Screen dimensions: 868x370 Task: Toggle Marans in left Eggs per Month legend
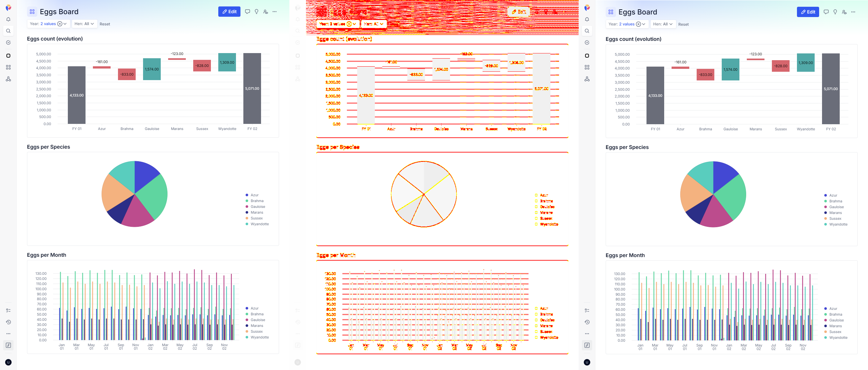[x=254, y=326]
